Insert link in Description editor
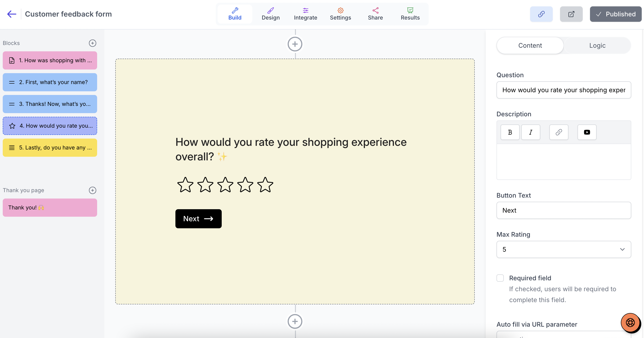This screenshot has width=644, height=338. [x=559, y=132]
